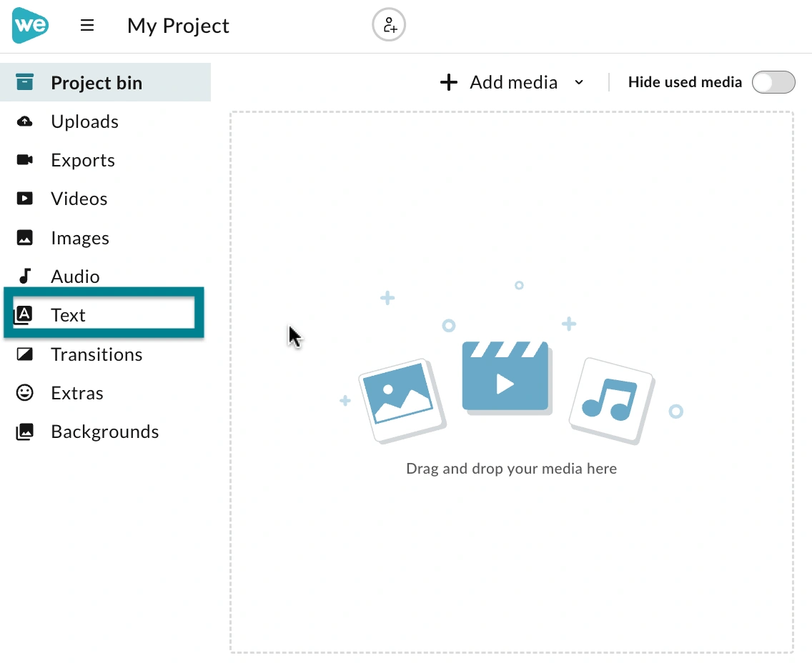Click the Exports camera icon

[x=24, y=160]
